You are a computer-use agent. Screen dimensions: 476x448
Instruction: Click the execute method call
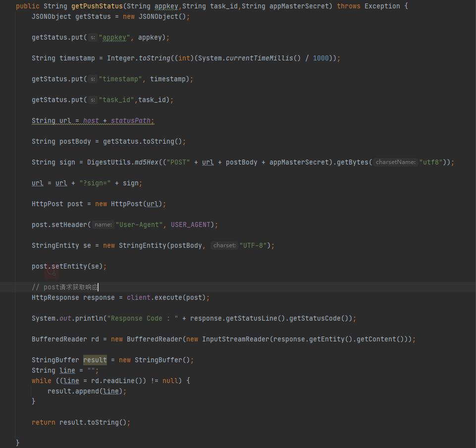coord(168,297)
